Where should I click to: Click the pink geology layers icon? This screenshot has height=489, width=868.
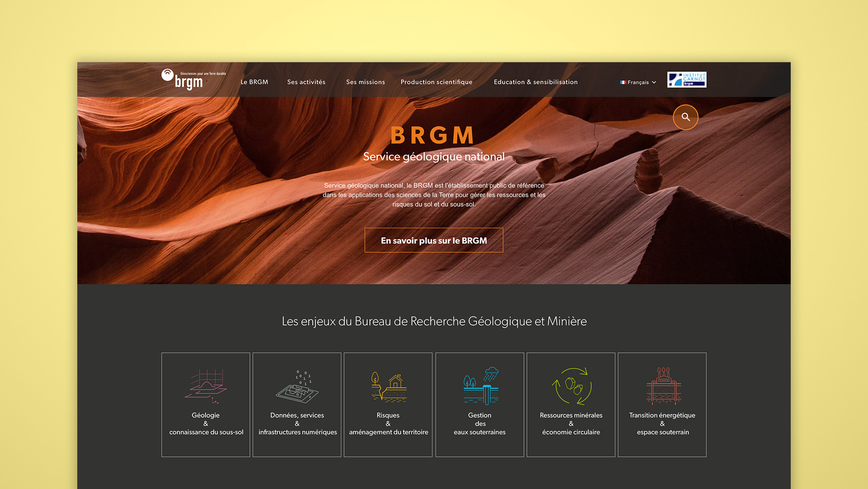click(205, 386)
